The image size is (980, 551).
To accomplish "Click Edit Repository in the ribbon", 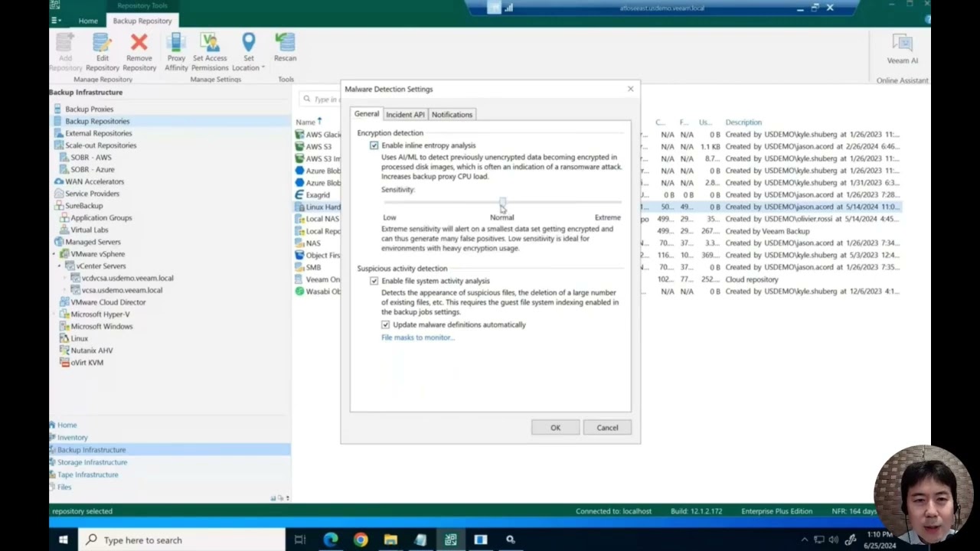I will coord(102,52).
